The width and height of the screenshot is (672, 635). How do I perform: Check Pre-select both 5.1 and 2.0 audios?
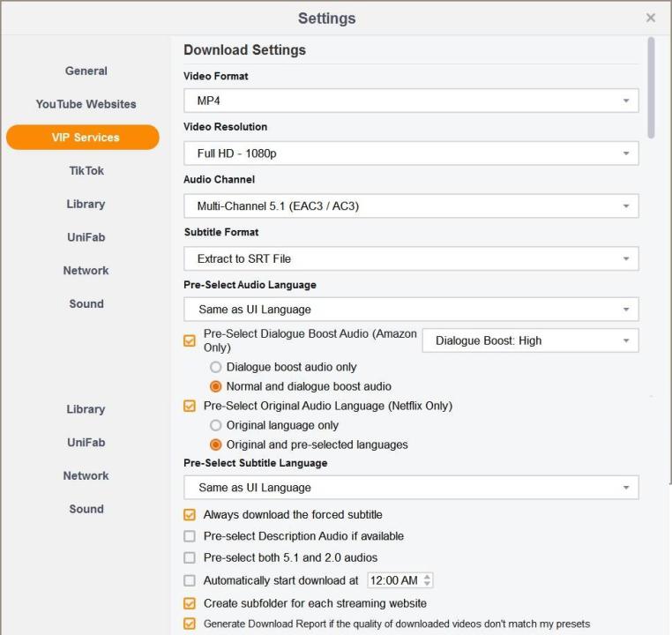point(190,557)
